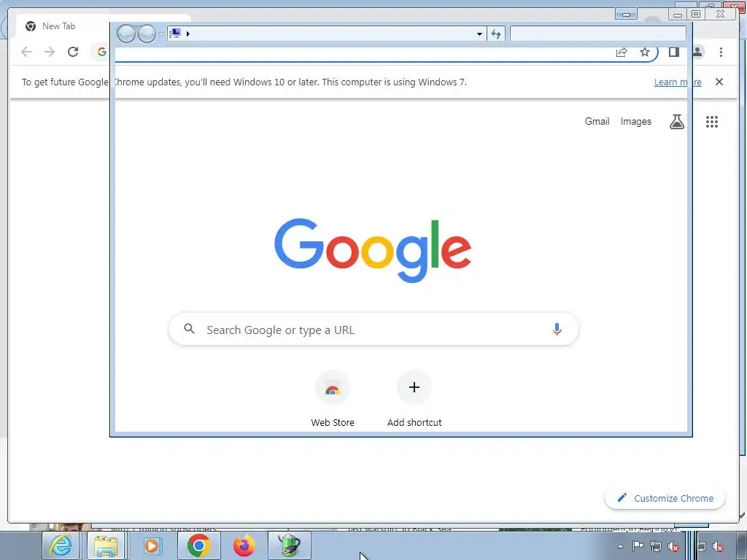Image resolution: width=747 pixels, height=560 pixels.
Task: Show hidden system tray icons
Action: tap(620, 546)
